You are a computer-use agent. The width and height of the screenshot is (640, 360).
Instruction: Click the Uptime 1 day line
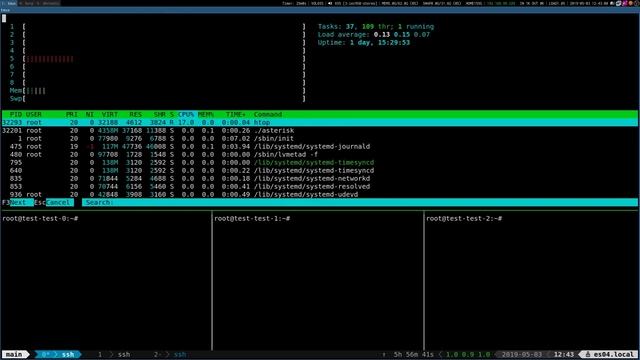(364, 42)
